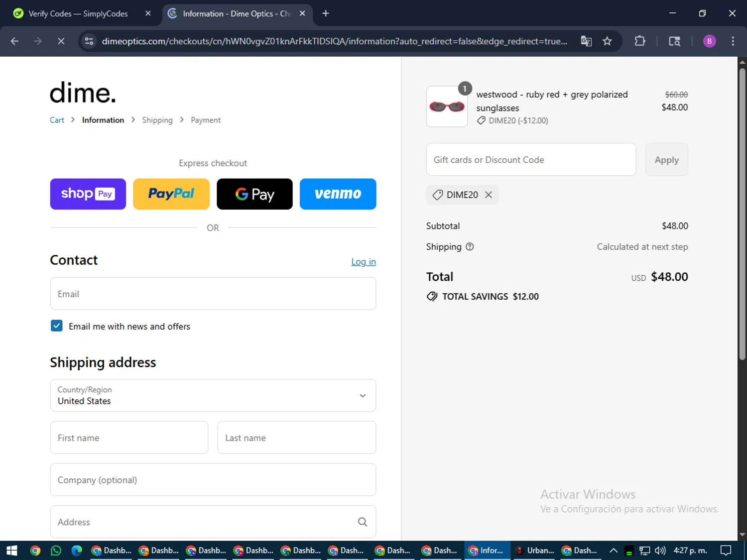The width and height of the screenshot is (747, 560).
Task: Apply the discount code button
Action: click(x=666, y=160)
